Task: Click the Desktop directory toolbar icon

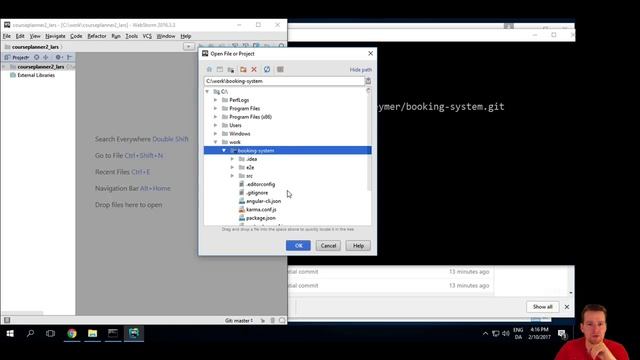Action: 220,69
